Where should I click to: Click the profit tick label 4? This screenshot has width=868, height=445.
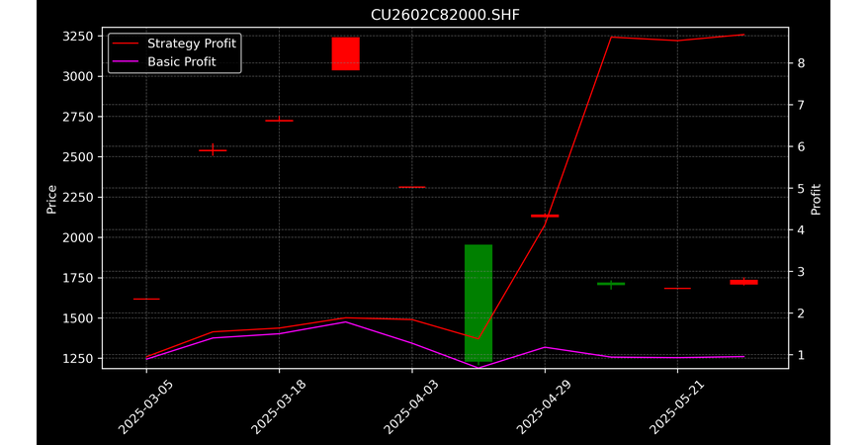800,229
